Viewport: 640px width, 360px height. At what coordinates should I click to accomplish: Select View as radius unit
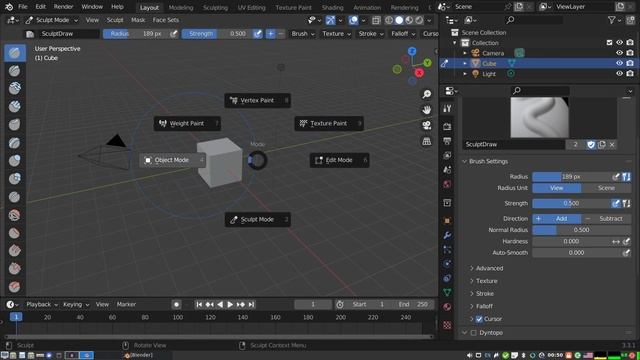557,188
